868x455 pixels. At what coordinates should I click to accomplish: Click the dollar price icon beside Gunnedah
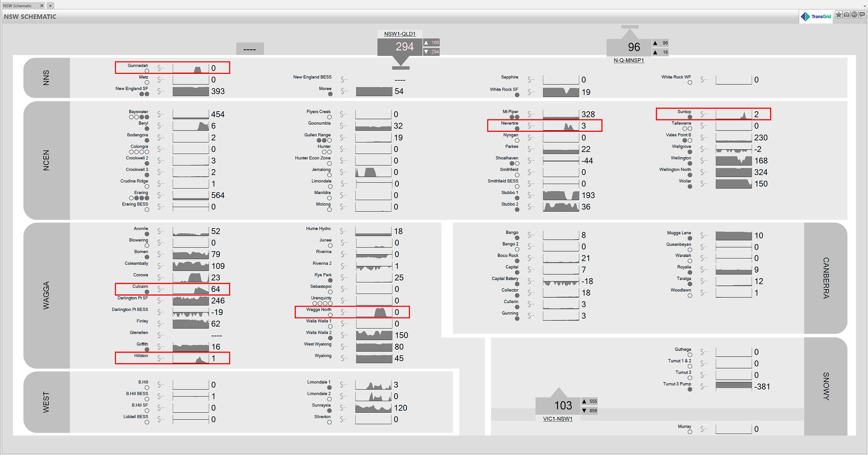coord(161,68)
